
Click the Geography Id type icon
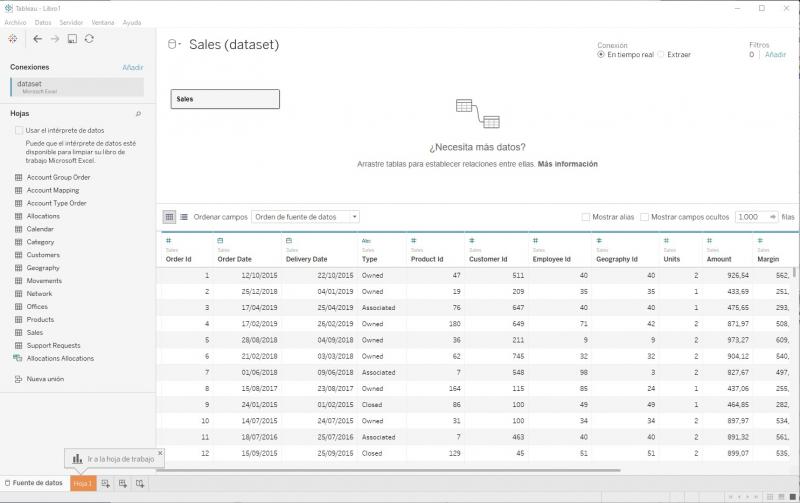click(x=599, y=240)
